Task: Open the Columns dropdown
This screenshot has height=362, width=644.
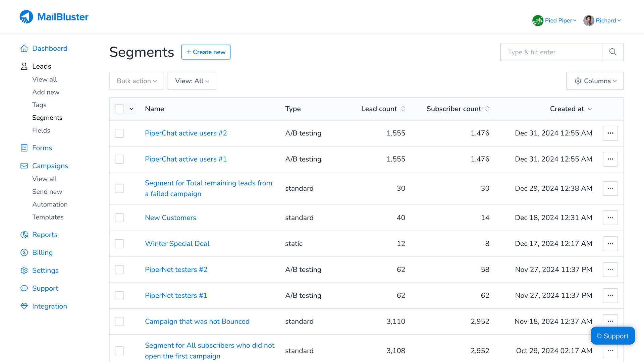Action: click(x=595, y=81)
